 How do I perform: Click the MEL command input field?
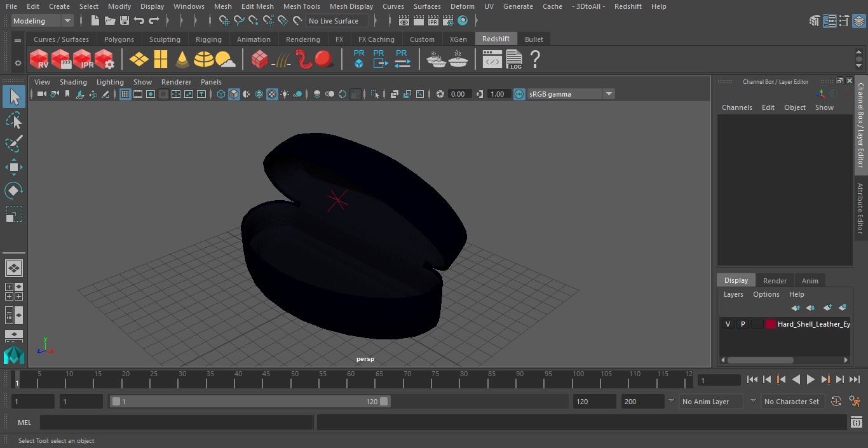tap(176, 423)
